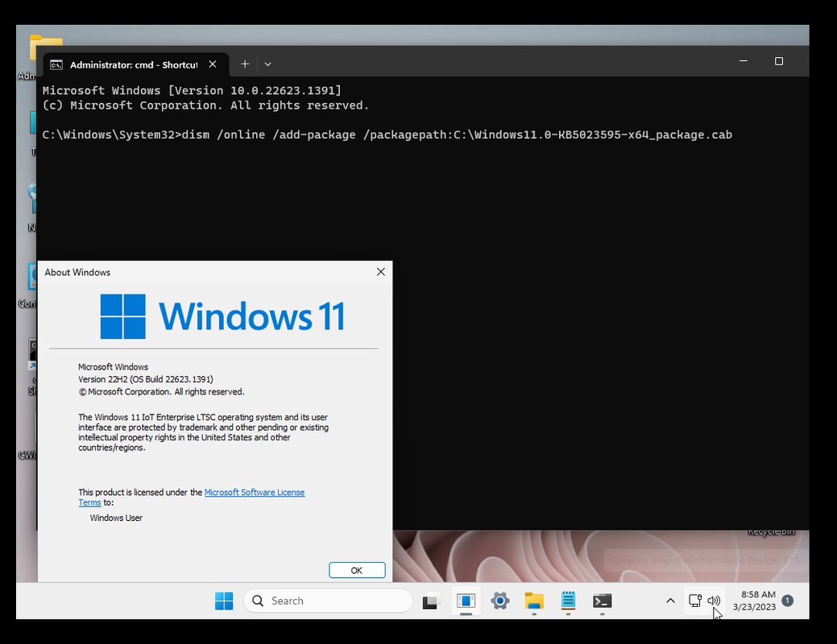Switch to the About Windows taskbar app
The width and height of the screenshot is (837, 644).
(x=466, y=601)
